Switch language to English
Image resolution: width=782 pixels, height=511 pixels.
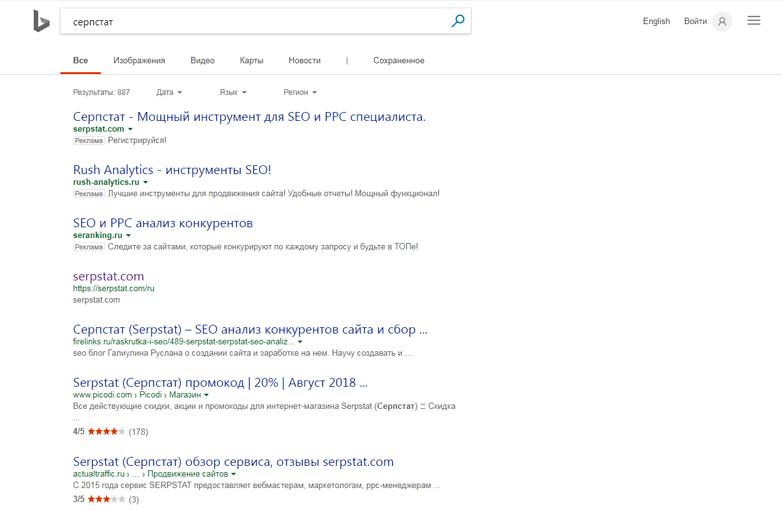point(656,21)
